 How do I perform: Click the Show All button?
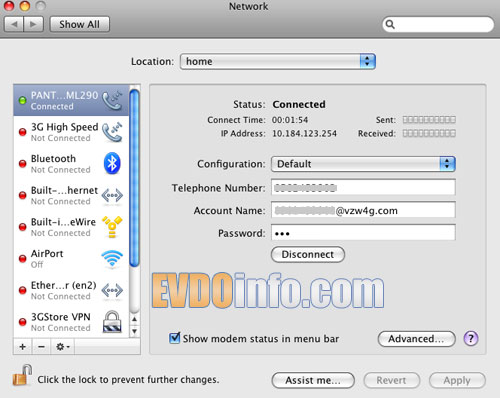(x=80, y=24)
